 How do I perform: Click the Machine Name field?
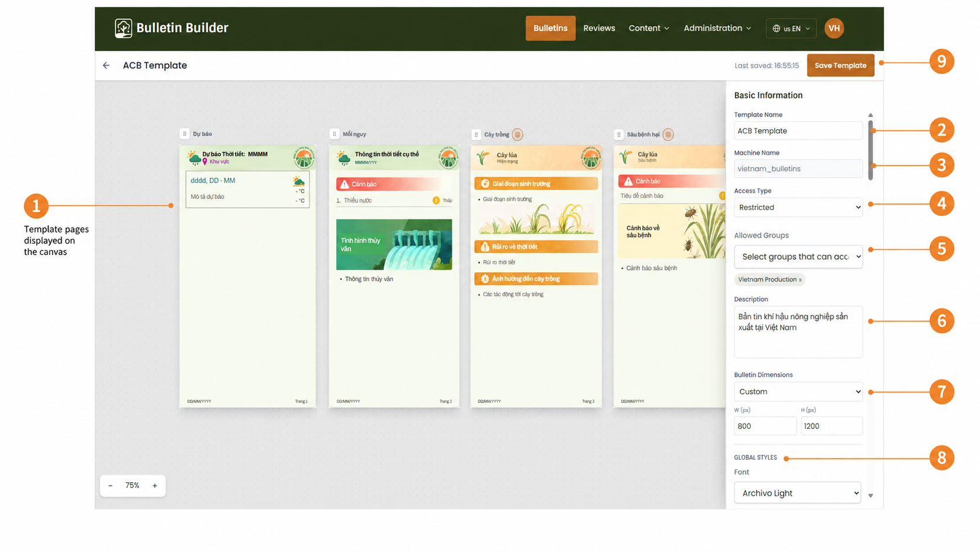tap(798, 169)
